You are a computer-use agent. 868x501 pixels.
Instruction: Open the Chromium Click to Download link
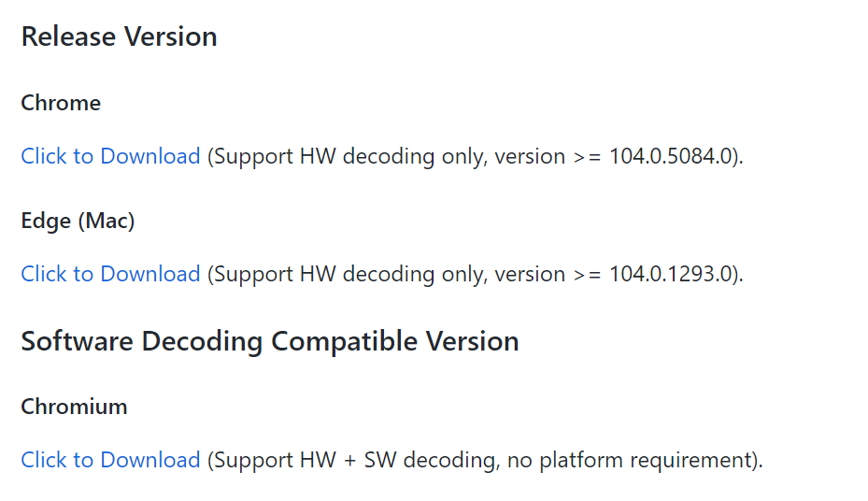click(x=110, y=460)
